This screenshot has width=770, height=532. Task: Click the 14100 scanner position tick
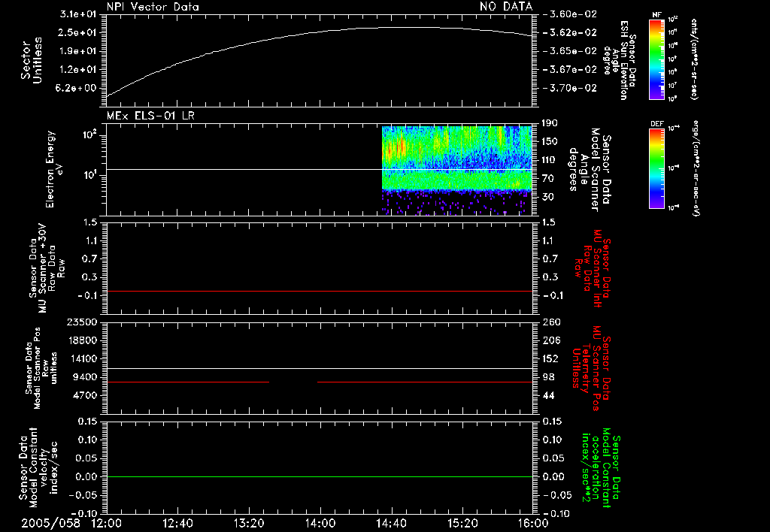(82, 358)
